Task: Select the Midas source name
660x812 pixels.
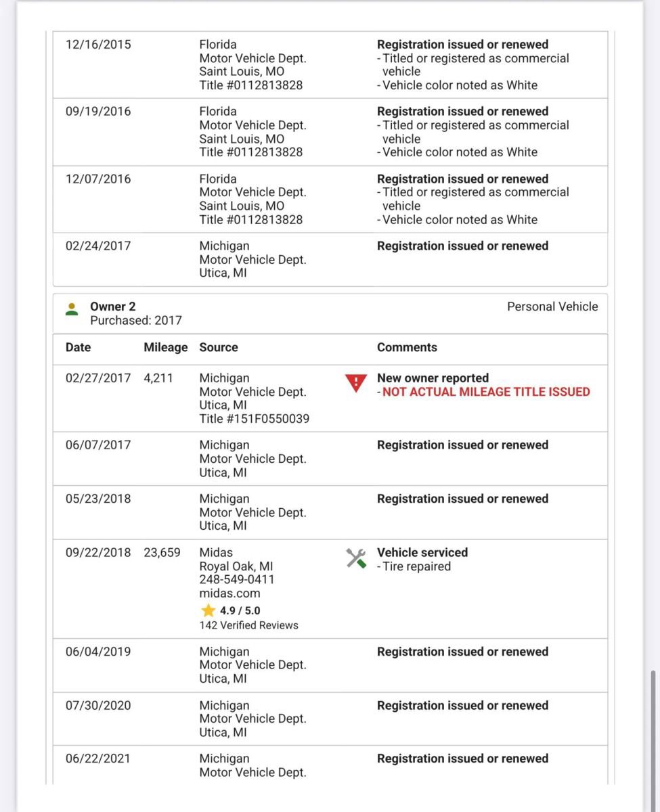Action: pyautogui.click(x=216, y=553)
